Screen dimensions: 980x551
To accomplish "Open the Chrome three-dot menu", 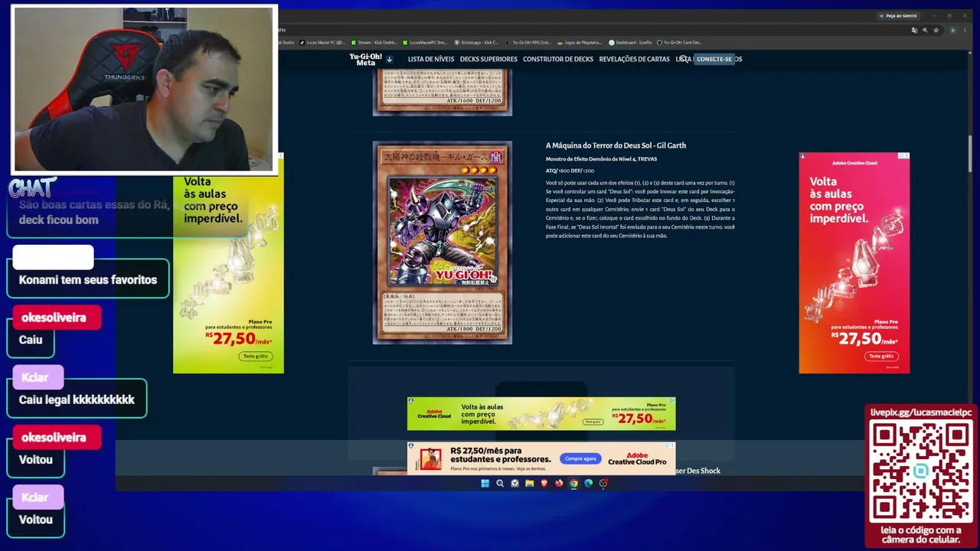I will tap(964, 30).
